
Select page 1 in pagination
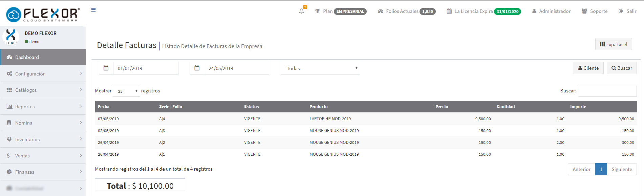(601, 169)
